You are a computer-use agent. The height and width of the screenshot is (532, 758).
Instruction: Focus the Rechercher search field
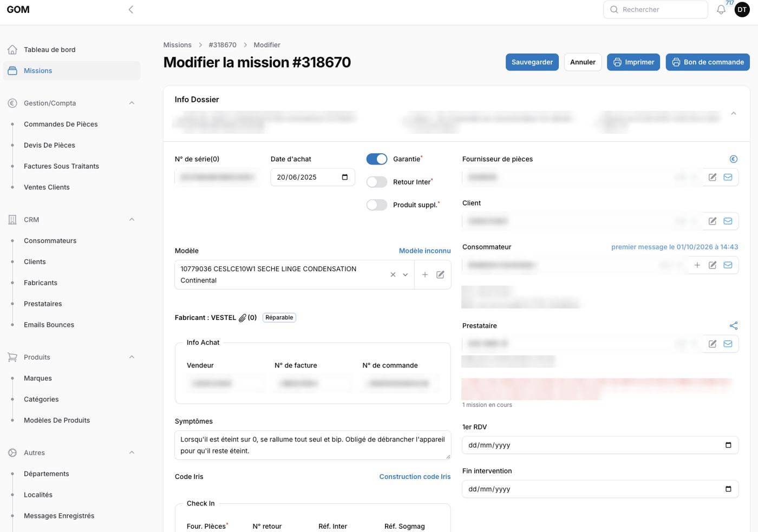[x=656, y=10]
